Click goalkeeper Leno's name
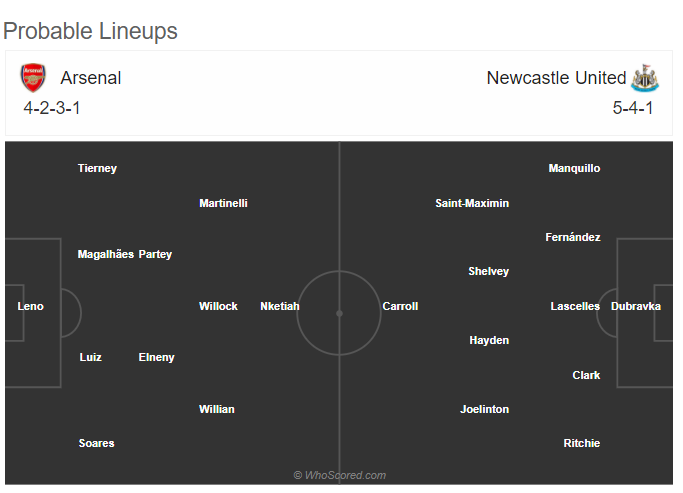 [30, 306]
